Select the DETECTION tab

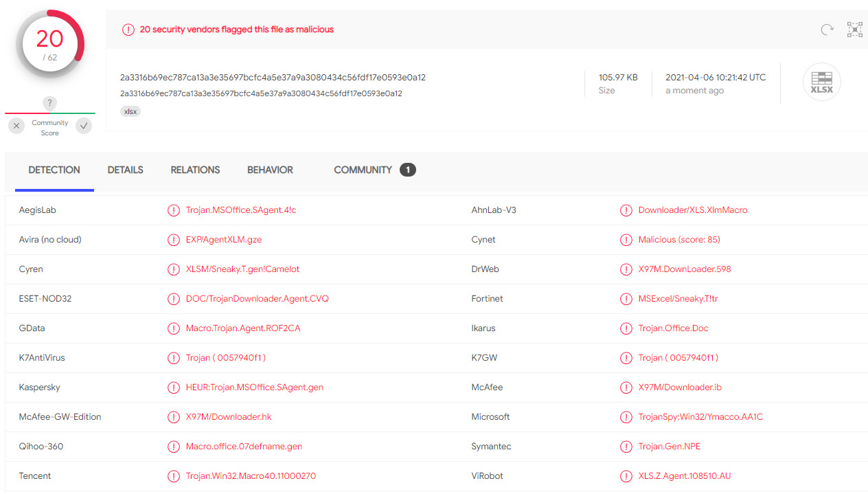54,170
